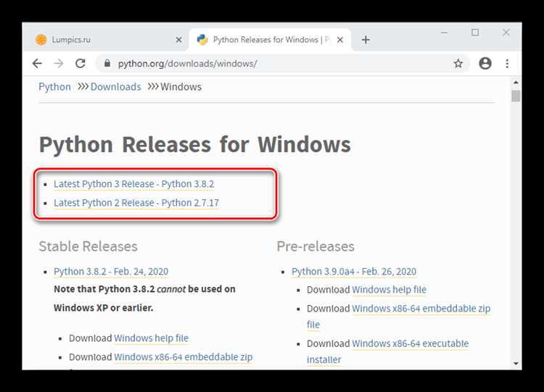Click the Python logo favicon in tab
The width and height of the screenshot is (544, 392).
[202, 40]
